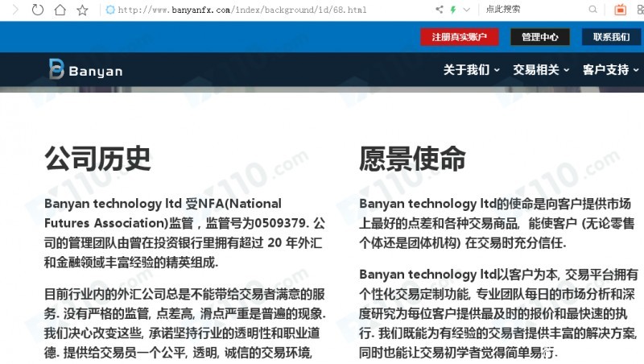644x364 pixels.
Task: Click the green lightning speed icon
Action: pos(453,10)
